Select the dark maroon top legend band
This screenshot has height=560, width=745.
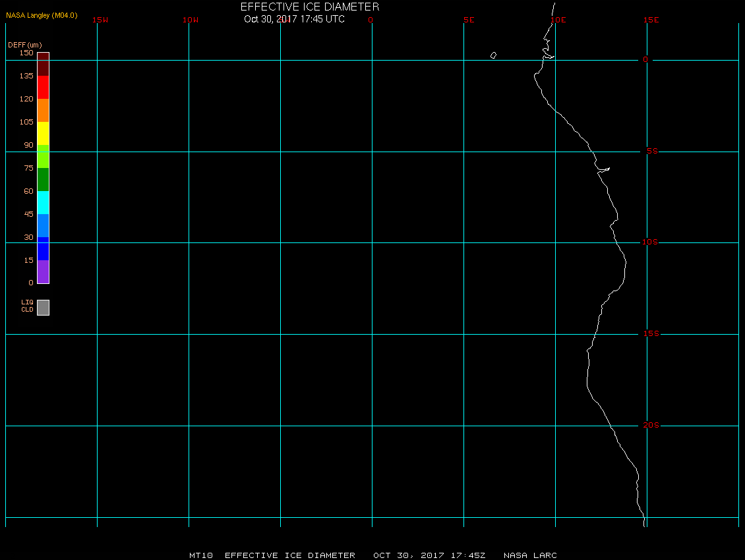(44, 64)
